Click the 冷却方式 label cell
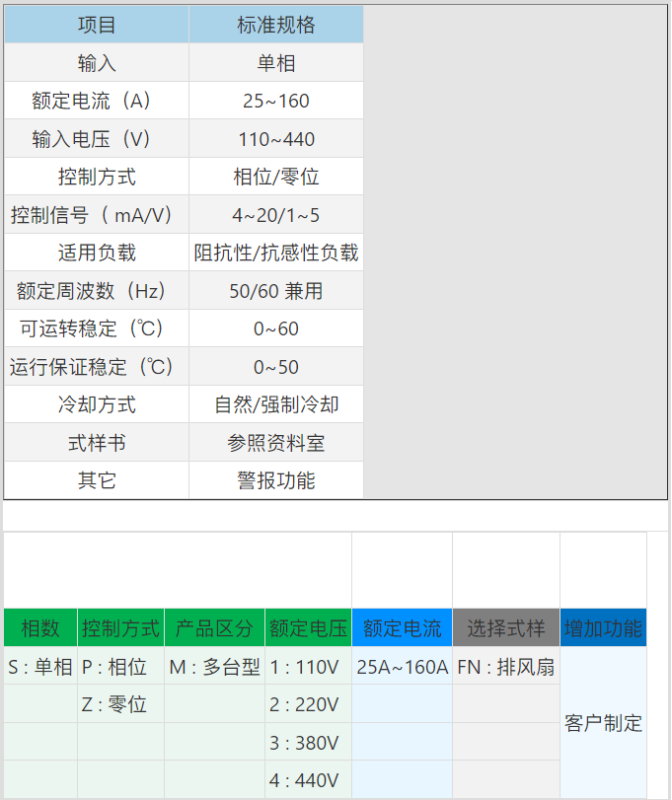This screenshot has width=672, height=800. 97,404
